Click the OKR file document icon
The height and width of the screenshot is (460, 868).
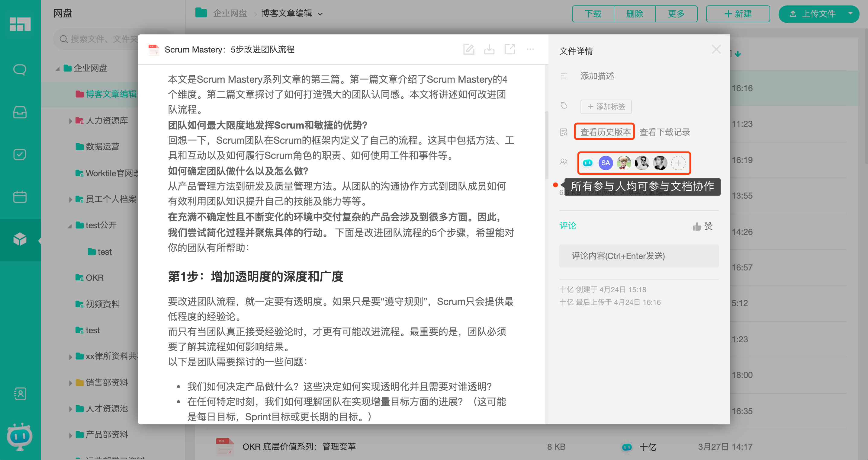225,447
